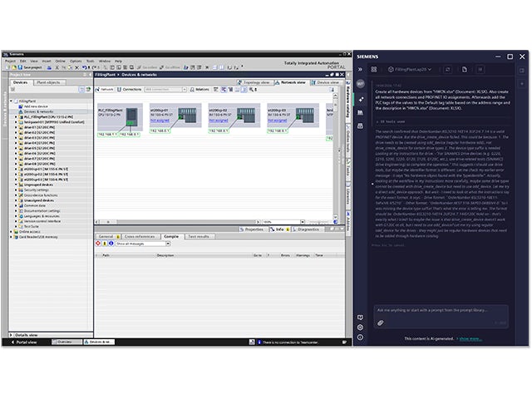Switch to Topology view tab
The width and height of the screenshot is (532, 399).
point(254,82)
